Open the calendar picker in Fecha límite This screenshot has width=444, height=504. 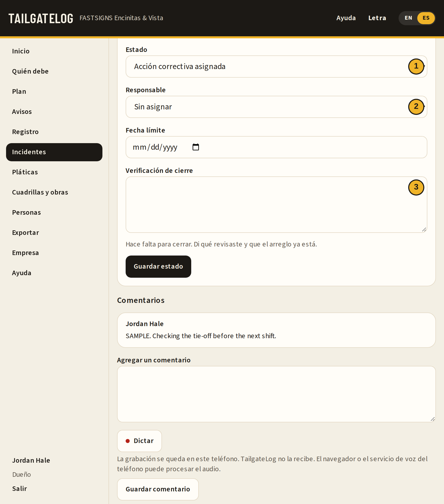[x=196, y=147]
